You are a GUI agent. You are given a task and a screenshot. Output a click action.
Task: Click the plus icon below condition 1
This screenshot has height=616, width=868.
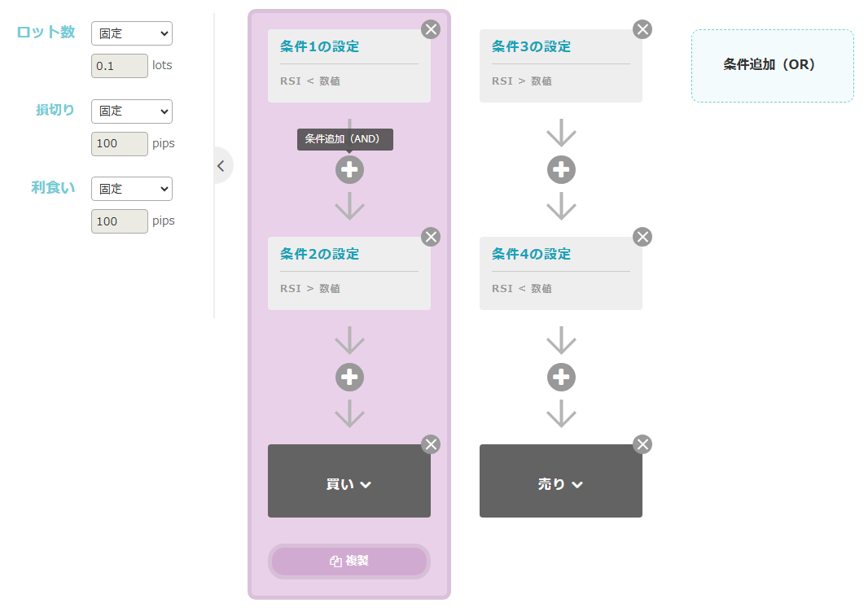(349, 169)
